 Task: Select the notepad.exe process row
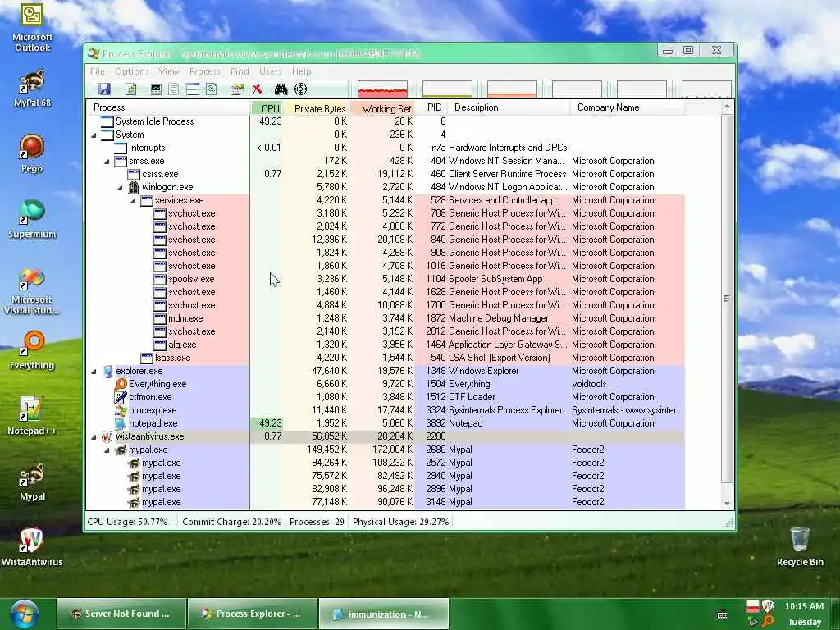pyautogui.click(x=386, y=424)
